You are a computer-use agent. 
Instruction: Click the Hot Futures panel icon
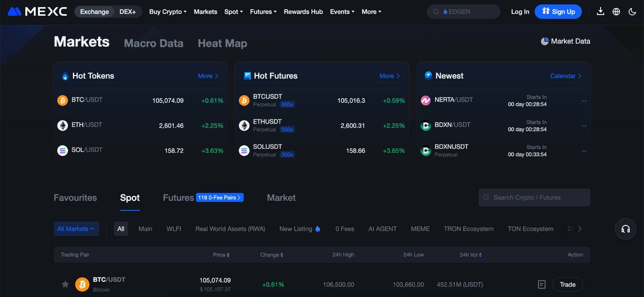coord(247,76)
